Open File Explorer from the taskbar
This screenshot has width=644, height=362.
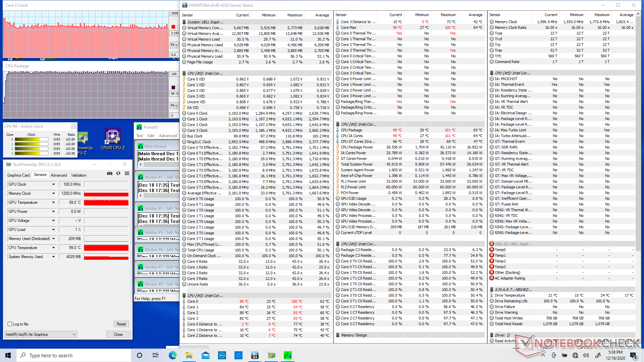click(189, 355)
